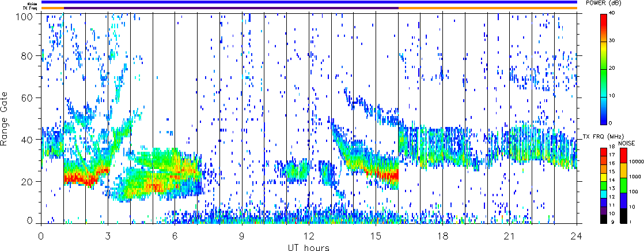This screenshot has width=644, height=251.
Task: Click the 10000 tick on the NOISE scale
Action: tap(636, 162)
